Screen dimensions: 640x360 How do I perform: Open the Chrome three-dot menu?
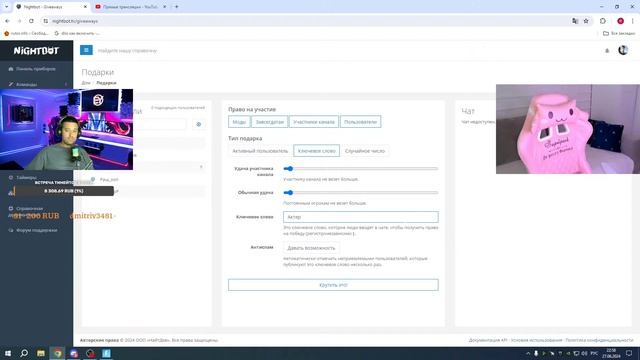click(633, 21)
